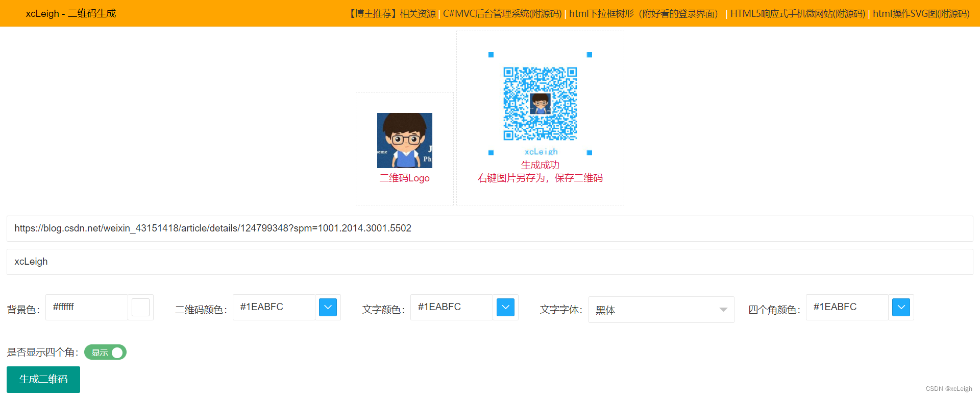
Task: Open the 二维码颜色 blue color picker
Action: [x=328, y=308]
